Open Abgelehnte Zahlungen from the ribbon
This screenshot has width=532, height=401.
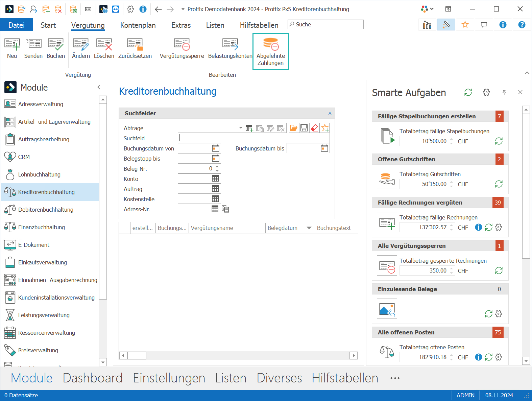(271, 51)
